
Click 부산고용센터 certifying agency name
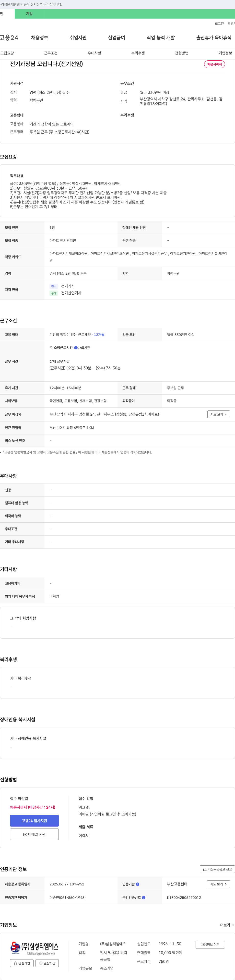[x=177, y=884]
